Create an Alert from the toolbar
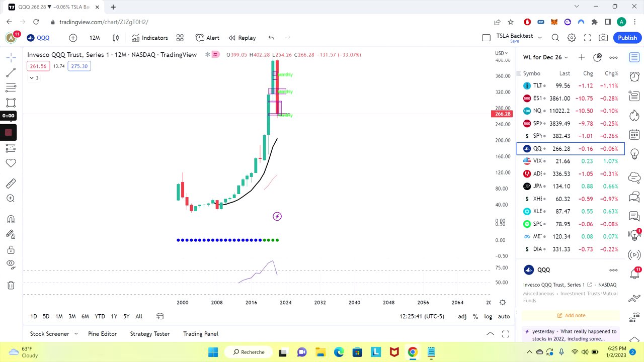The width and height of the screenshot is (644, 362). click(x=207, y=38)
